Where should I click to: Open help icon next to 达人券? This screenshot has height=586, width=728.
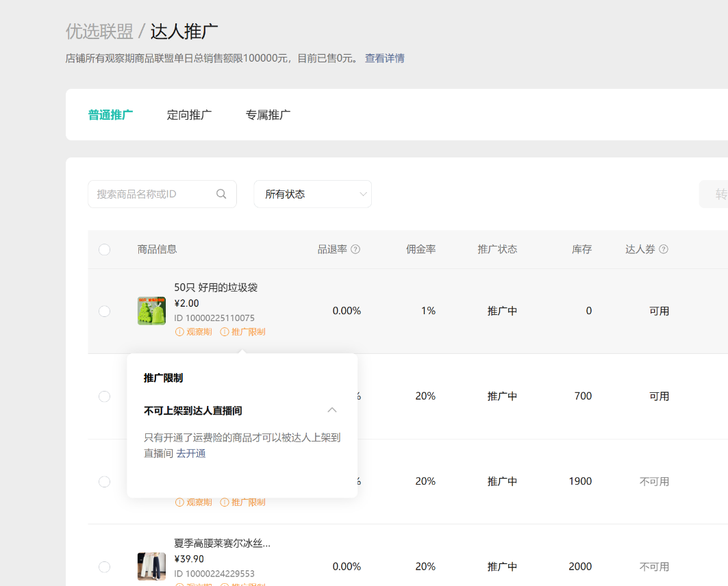point(664,249)
